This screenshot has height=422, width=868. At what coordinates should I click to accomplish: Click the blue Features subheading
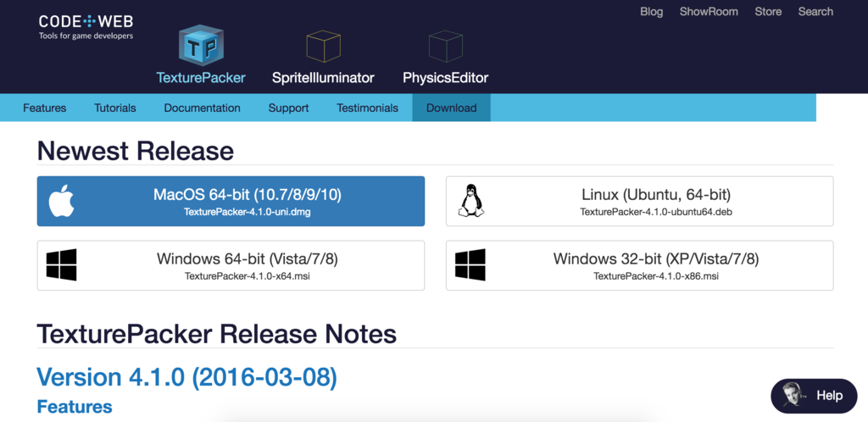click(75, 407)
